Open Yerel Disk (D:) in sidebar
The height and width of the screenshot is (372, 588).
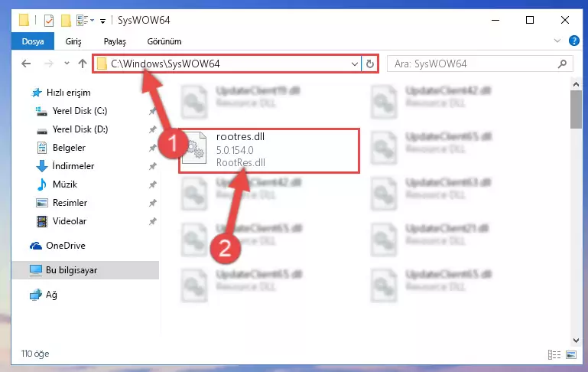80,129
